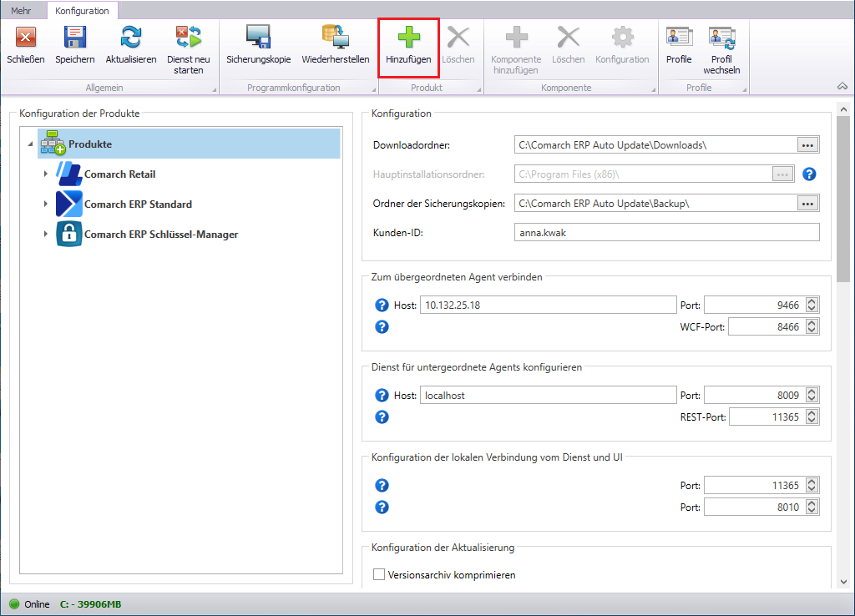Collapse the Produkte root node

pos(30,144)
